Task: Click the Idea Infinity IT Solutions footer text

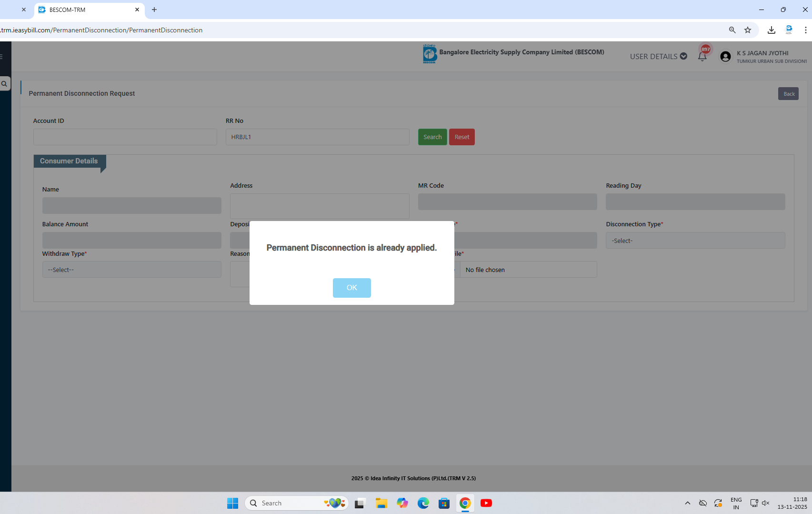Action: (413, 478)
